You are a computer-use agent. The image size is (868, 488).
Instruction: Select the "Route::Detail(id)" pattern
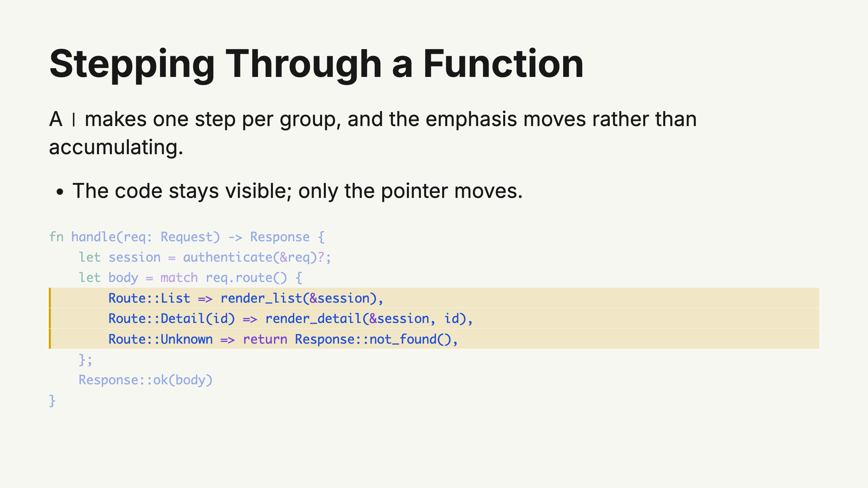click(x=172, y=319)
